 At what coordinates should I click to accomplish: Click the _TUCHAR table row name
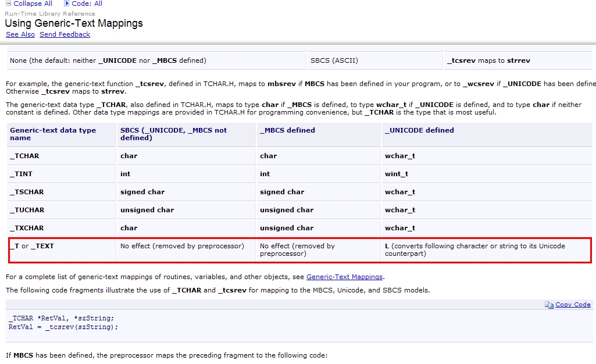(27, 210)
